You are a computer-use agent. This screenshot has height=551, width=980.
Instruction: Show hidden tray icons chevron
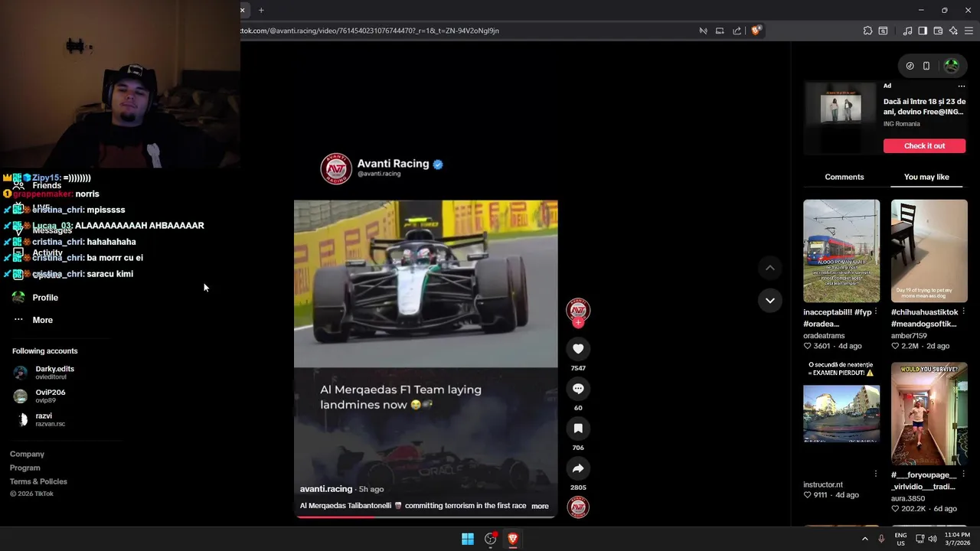[865, 539]
